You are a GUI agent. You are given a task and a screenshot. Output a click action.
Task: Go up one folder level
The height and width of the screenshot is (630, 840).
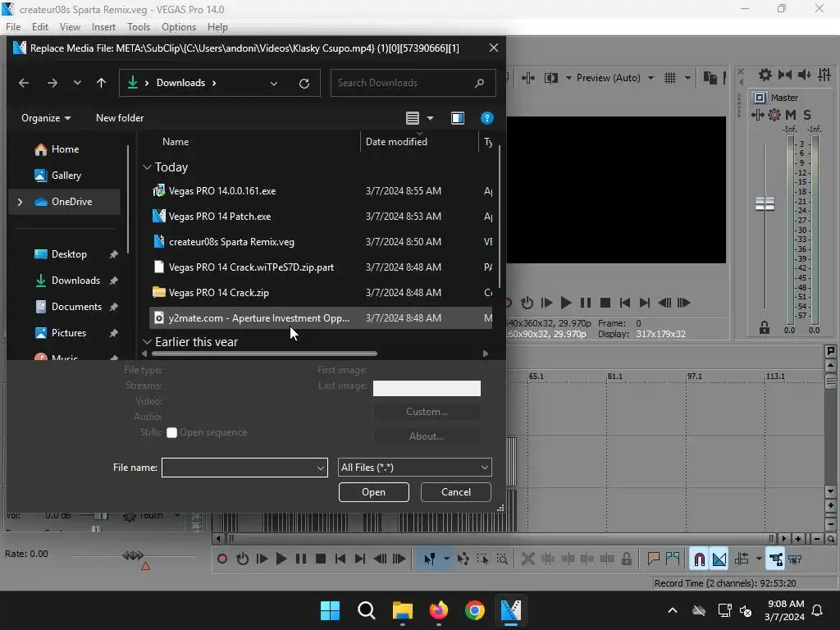pyautogui.click(x=101, y=83)
